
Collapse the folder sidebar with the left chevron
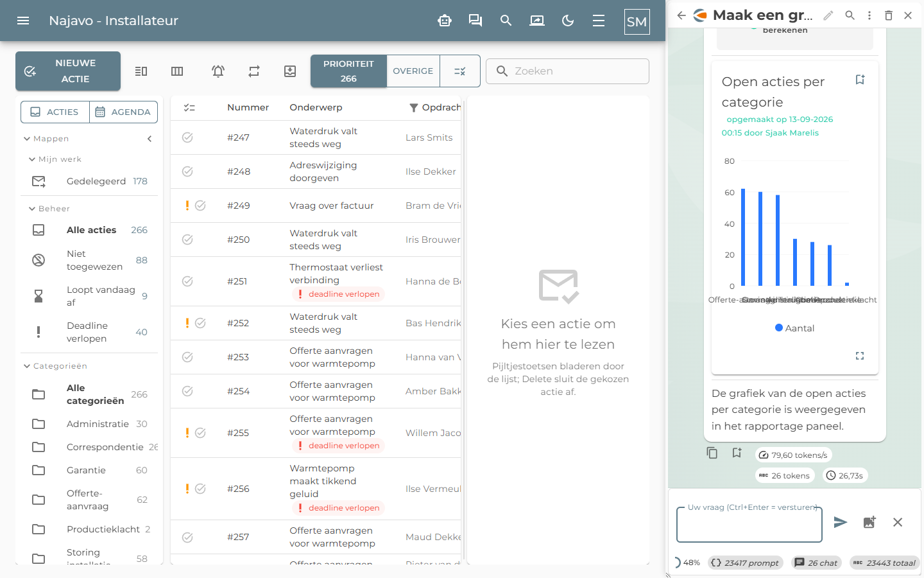tap(150, 139)
